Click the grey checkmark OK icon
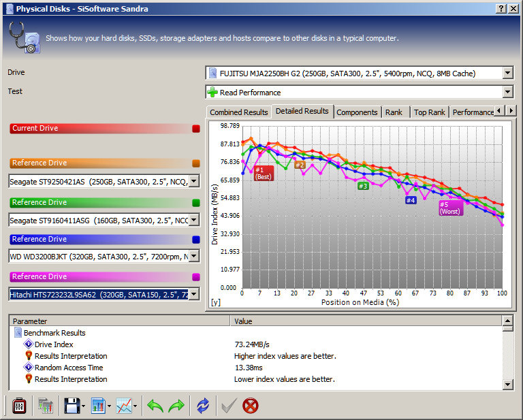This screenshot has width=523, height=420. pyautogui.click(x=229, y=406)
